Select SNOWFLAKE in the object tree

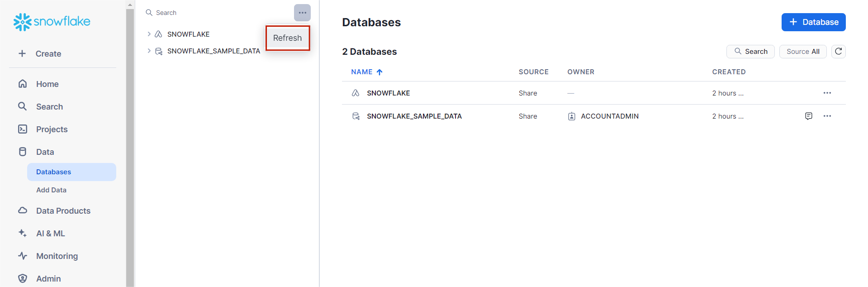click(x=188, y=34)
